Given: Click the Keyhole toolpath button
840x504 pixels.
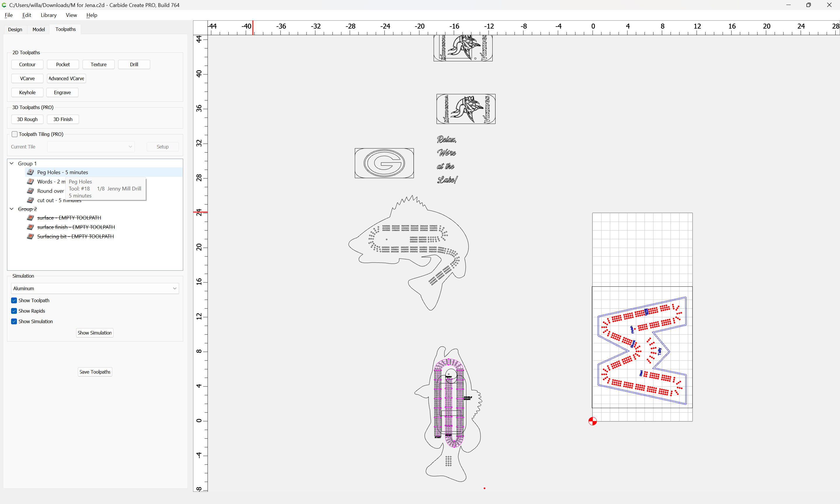Looking at the screenshot, I should tap(27, 92).
